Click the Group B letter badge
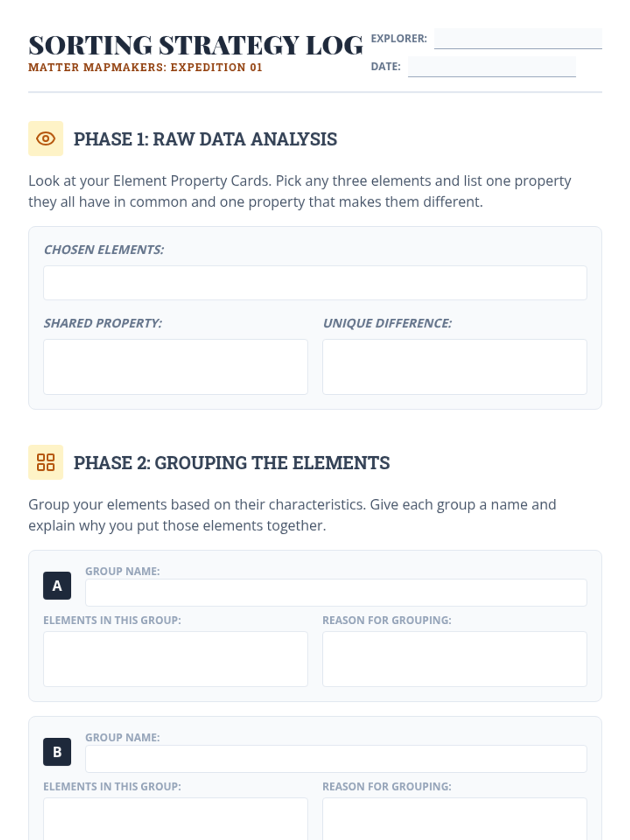Viewport: 630px width, 840px height. click(x=57, y=752)
